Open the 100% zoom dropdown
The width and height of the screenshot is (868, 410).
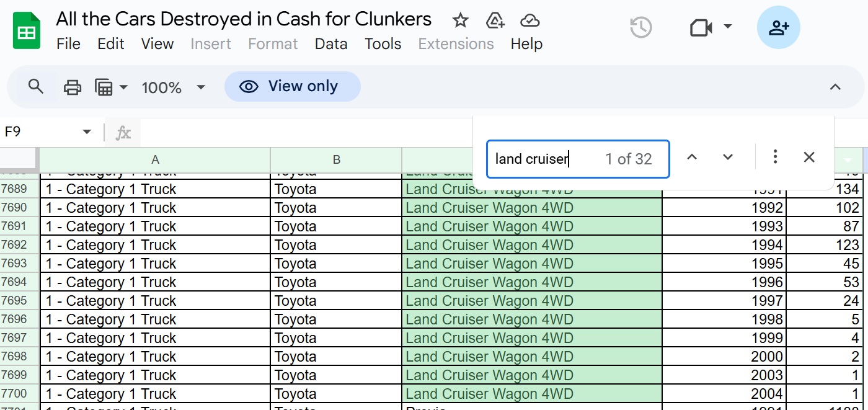tap(173, 87)
